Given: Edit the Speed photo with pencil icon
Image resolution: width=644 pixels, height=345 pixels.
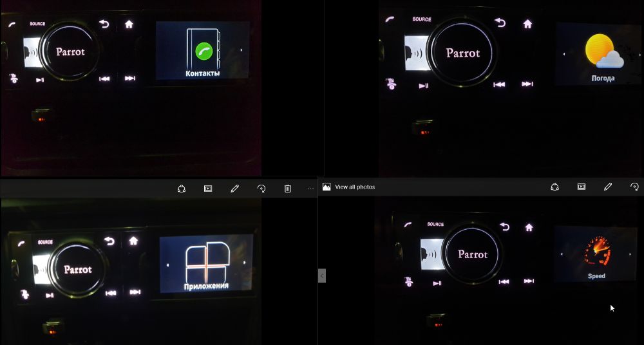Looking at the screenshot, I should click(608, 187).
